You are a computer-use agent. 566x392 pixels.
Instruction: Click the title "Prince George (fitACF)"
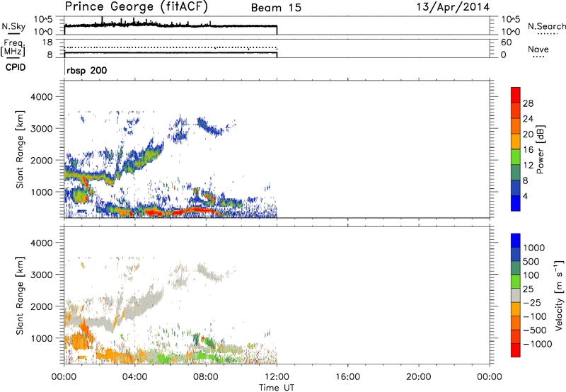tap(136, 7)
